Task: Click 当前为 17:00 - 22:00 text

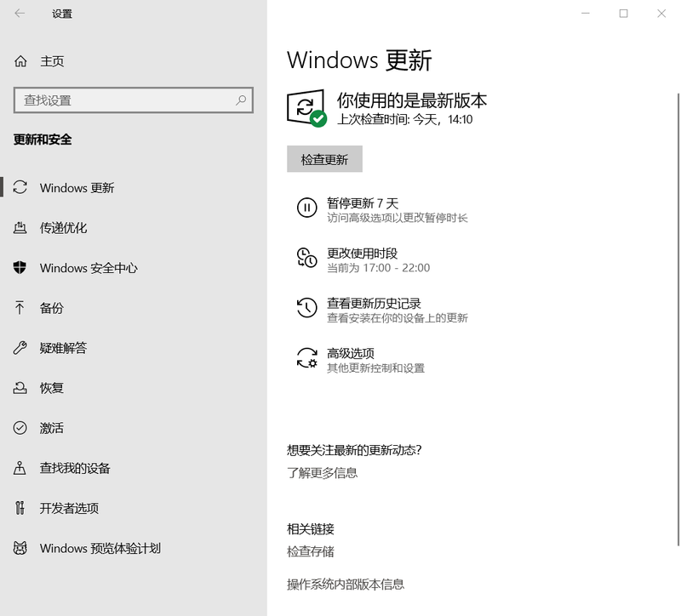Action: pyautogui.click(x=378, y=268)
